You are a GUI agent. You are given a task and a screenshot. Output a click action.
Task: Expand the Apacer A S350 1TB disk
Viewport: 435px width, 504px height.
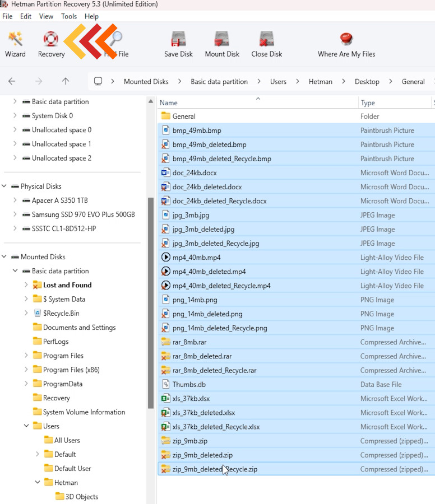(15, 200)
